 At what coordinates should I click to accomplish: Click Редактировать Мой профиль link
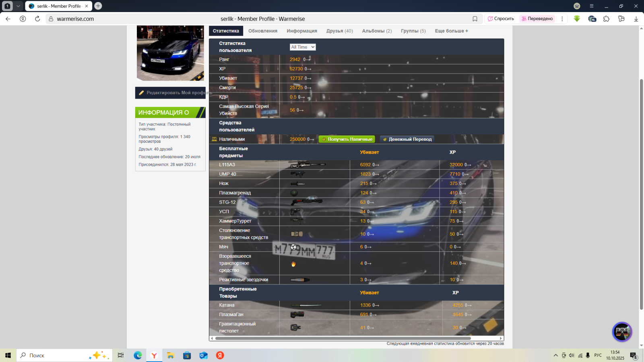(170, 93)
